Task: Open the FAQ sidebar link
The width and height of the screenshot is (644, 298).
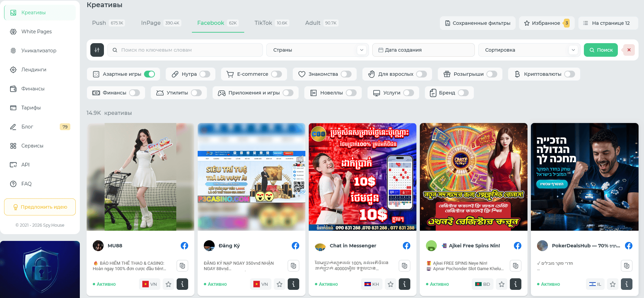Action: [40, 184]
